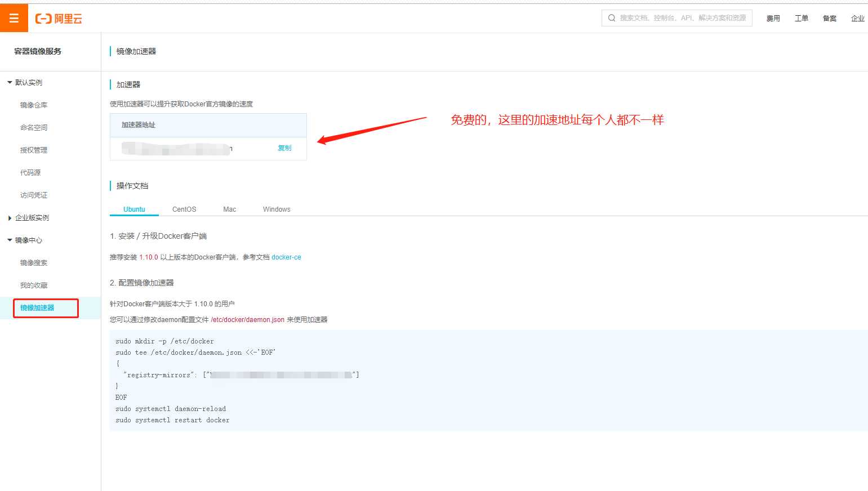Open 镜像搜索 in sidebar
868x491 pixels.
coord(34,262)
